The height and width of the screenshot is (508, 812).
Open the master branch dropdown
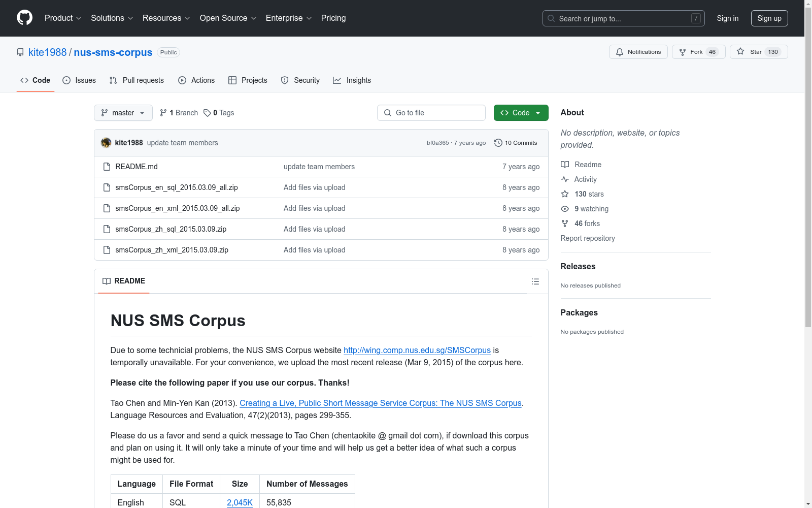click(123, 113)
